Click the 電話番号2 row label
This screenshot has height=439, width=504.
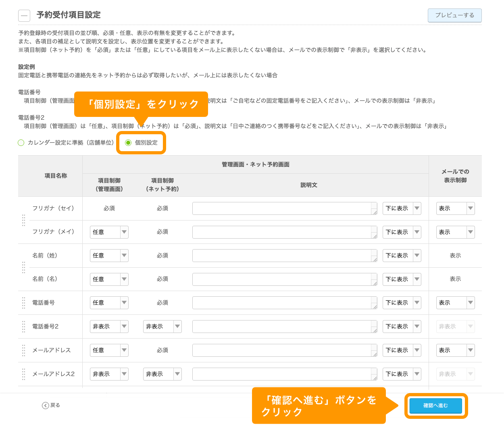click(46, 327)
